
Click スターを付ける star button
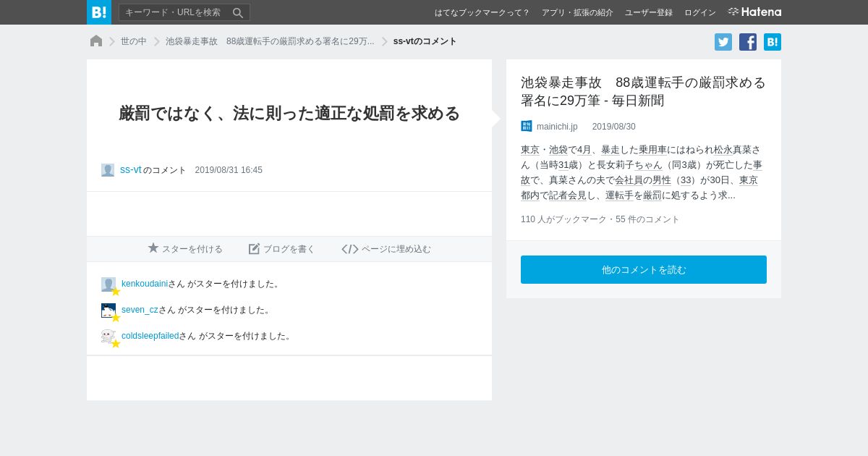[x=185, y=248]
